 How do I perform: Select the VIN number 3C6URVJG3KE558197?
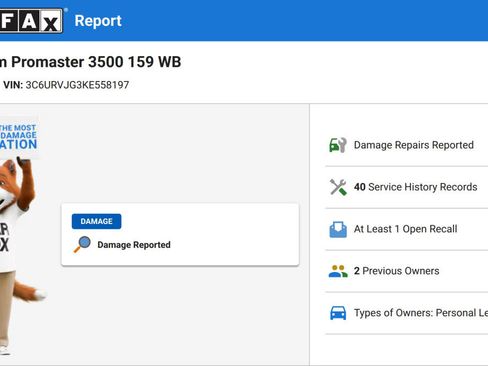pyautogui.click(x=77, y=85)
